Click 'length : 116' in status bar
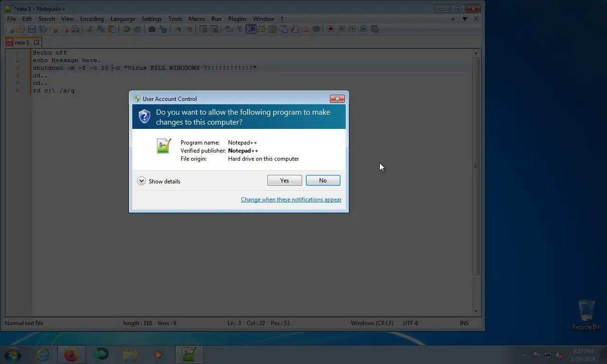Viewport: 607px width, 364px height. [x=138, y=323]
